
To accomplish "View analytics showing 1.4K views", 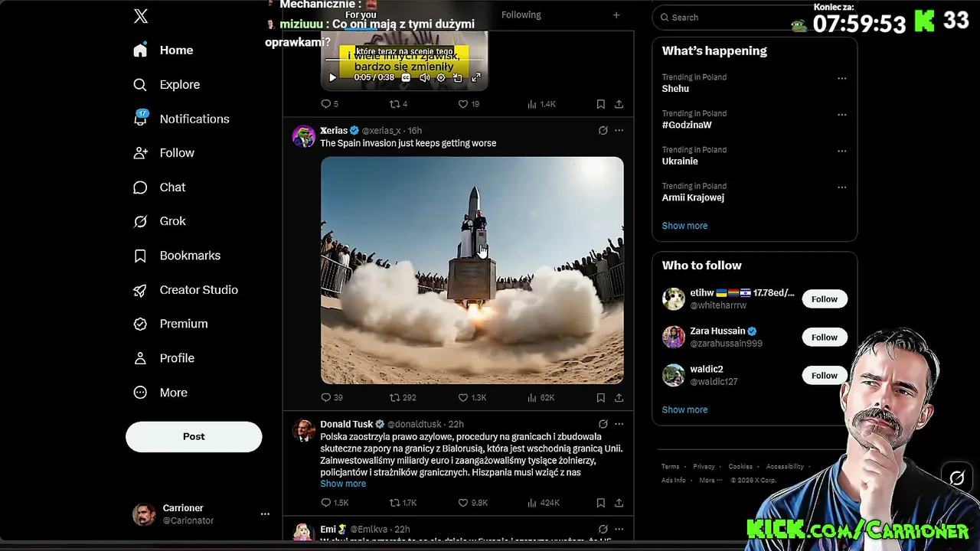I will [x=541, y=104].
